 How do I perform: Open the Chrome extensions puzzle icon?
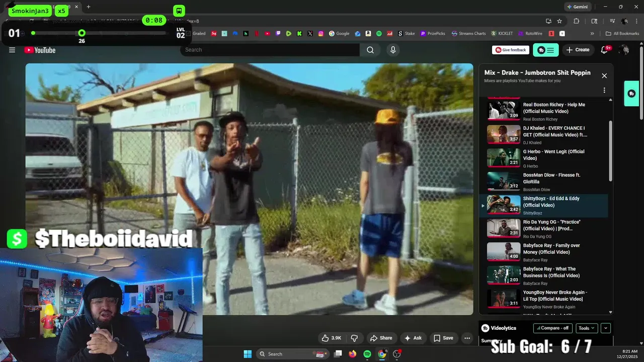click(x=577, y=21)
